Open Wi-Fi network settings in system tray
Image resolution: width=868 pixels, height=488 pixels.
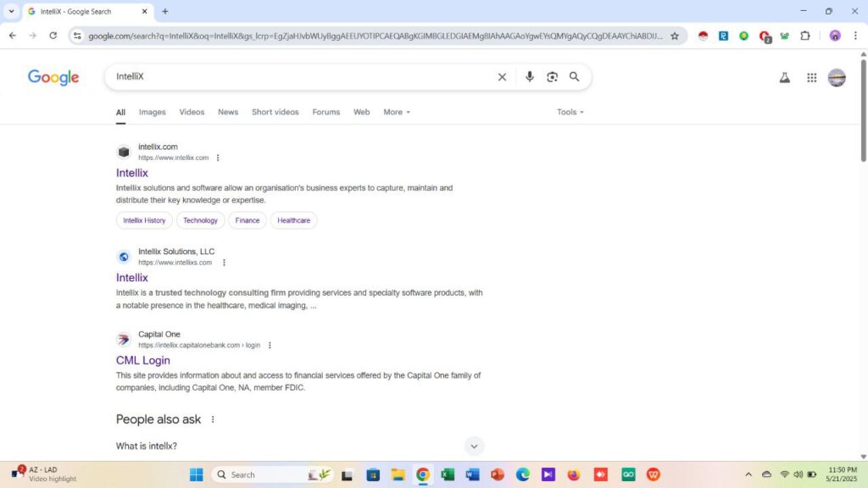coord(784,474)
